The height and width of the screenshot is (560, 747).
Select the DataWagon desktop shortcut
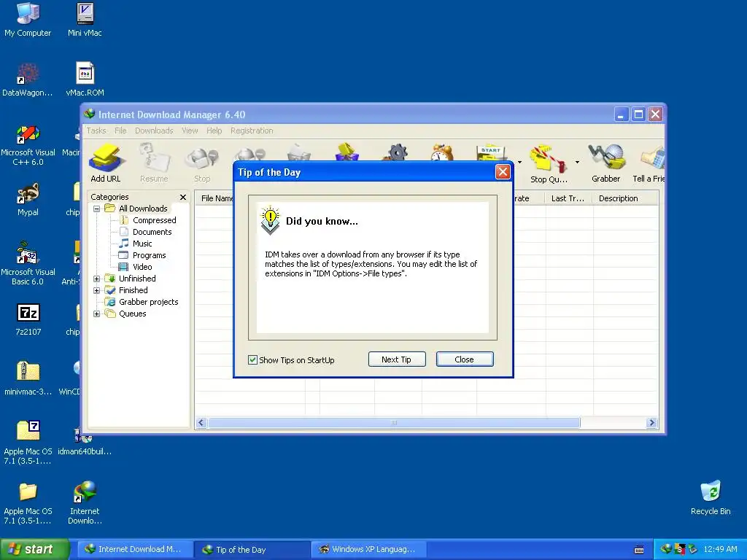[x=28, y=79]
